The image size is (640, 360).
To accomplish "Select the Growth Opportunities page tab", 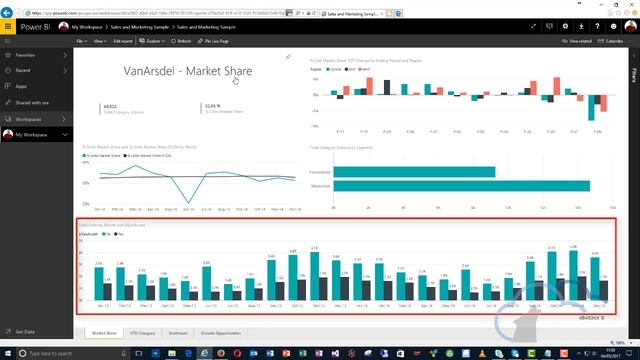I will pyautogui.click(x=221, y=333).
